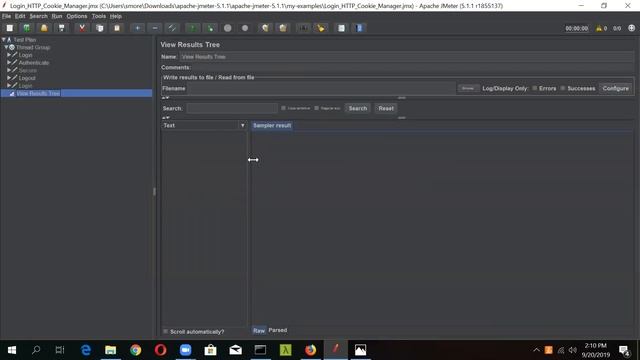Open the Help toolbar icon
This screenshot has height=360, width=640.
tap(359, 28)
